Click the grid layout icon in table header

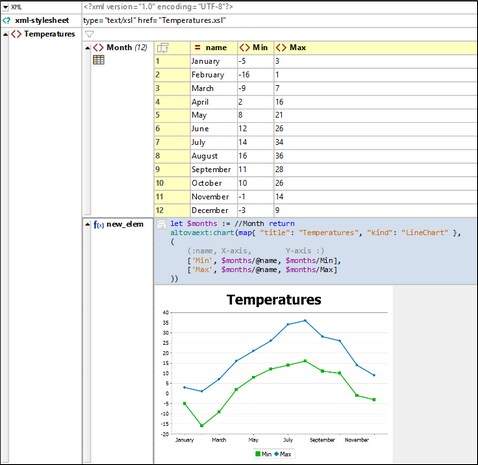[x=163, y=48]
